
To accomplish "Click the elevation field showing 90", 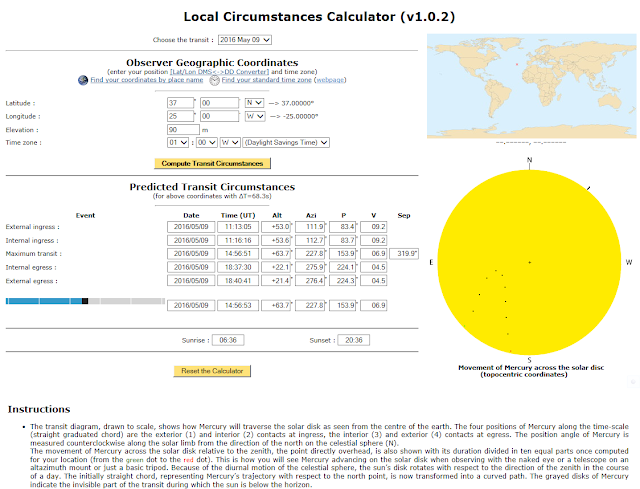I will [183, 130].
